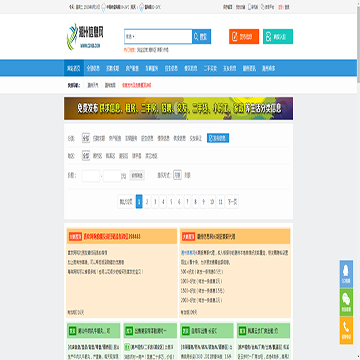Click the next-page button after page 11
The image size is (360, 360).
(x=232, y=202)
